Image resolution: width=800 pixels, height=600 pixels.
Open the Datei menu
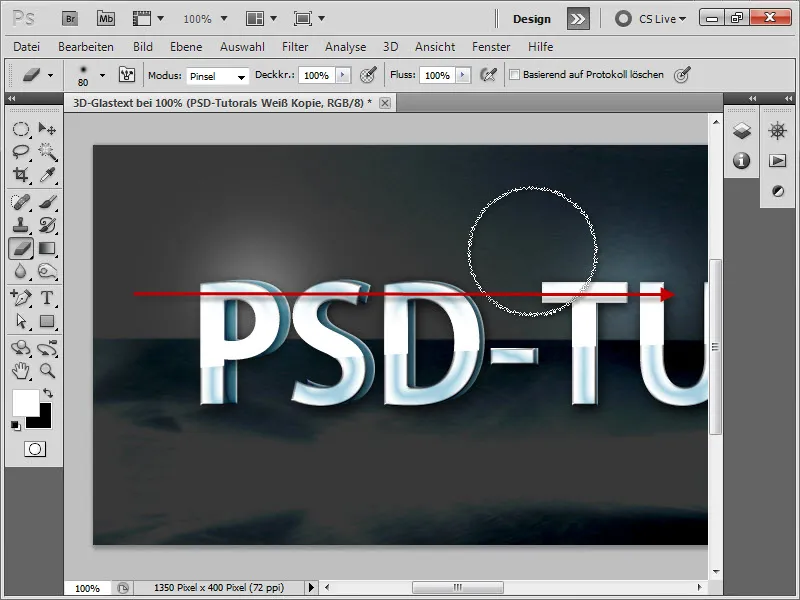(27, 47)
